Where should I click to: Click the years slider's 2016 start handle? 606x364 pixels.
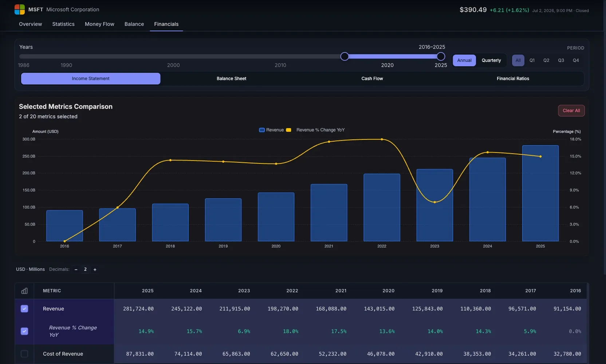point(345,56)
